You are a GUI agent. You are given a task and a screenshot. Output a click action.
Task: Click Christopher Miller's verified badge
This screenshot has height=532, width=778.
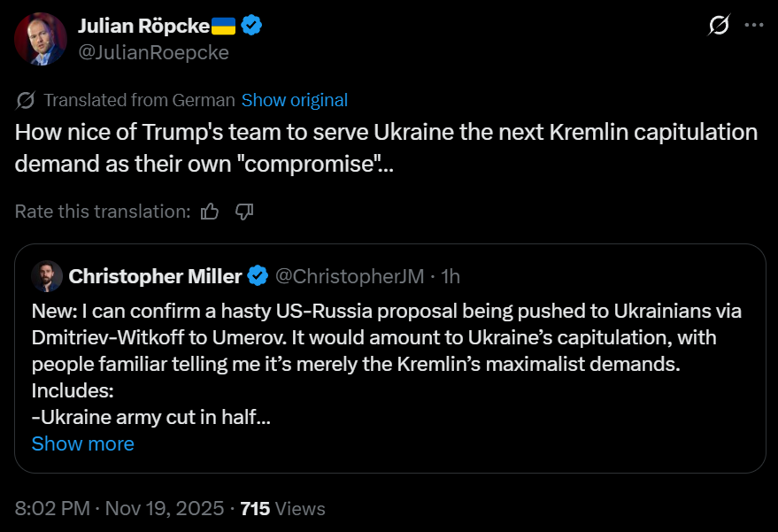(x=258, y=276)
